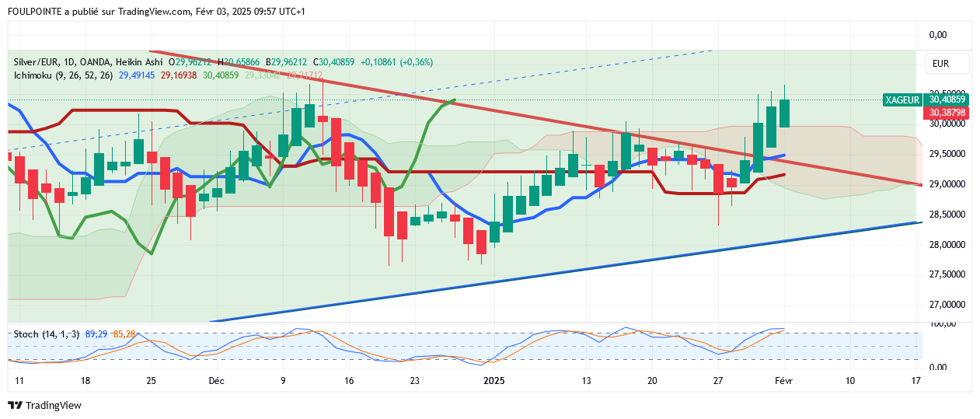The height and width of the screenshot is (419, 980).
Task: Click the 20 date label on time axis
Action: pos(652,381)
